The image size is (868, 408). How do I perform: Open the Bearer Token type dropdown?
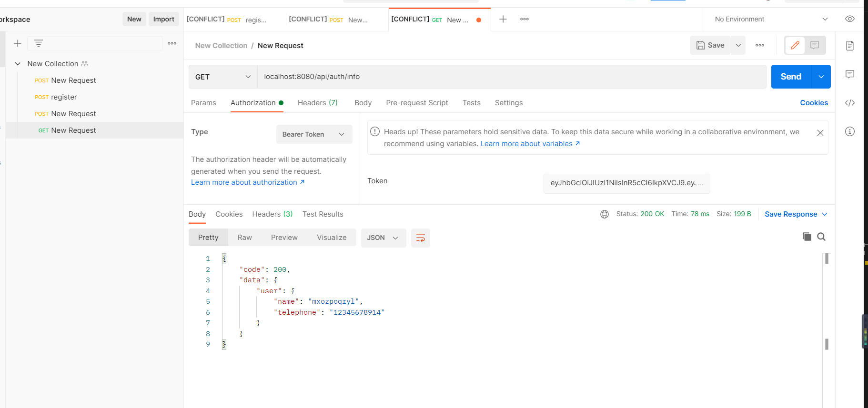pyautogui.click(x=314, y=134)
